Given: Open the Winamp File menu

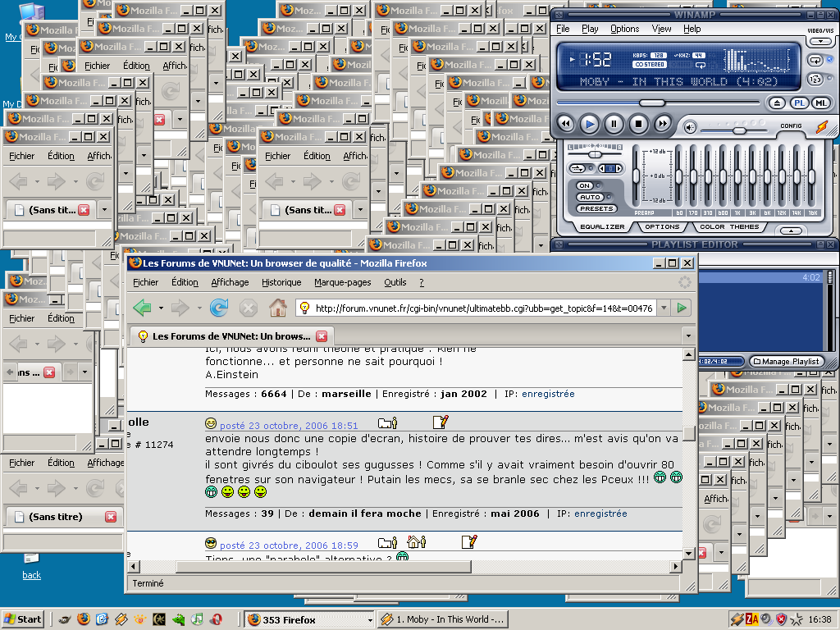Looking at the screenshot, I should point(563,29).
